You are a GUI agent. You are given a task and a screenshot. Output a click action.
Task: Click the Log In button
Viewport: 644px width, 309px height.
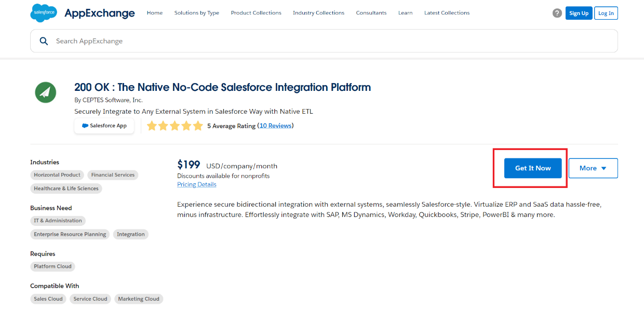pyautogui.click(x=606, y=13)
